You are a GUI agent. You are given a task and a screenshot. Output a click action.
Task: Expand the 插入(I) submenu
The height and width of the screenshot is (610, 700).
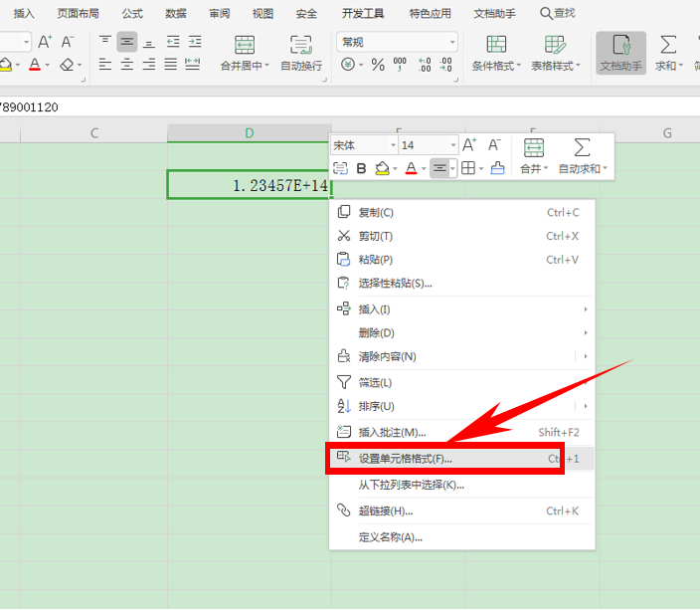tap(461, 309)
